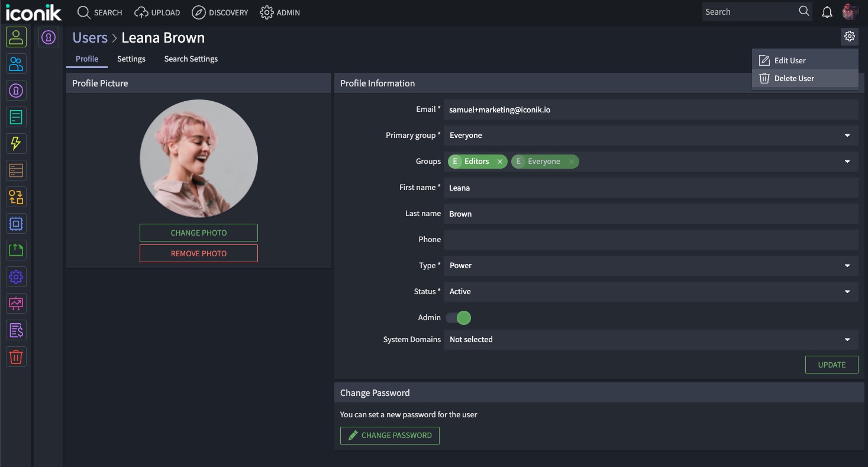
Task: Open the Groups section in the sidebar
Action: pos(16,63)
